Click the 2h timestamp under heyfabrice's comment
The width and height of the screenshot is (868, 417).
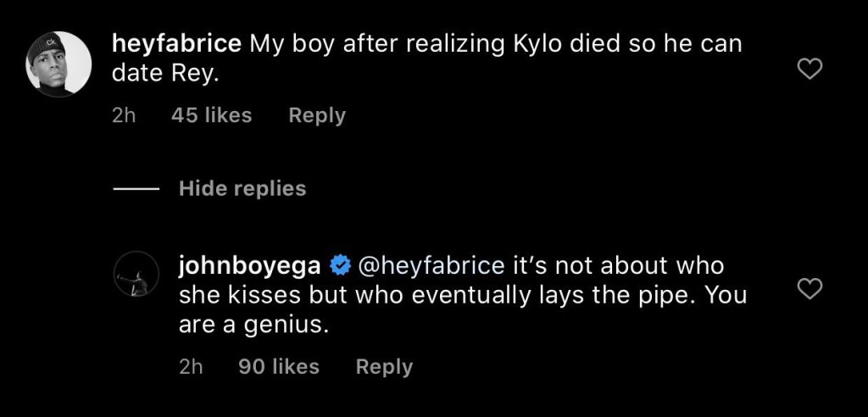pyautogui.click(x=124, y=115)
